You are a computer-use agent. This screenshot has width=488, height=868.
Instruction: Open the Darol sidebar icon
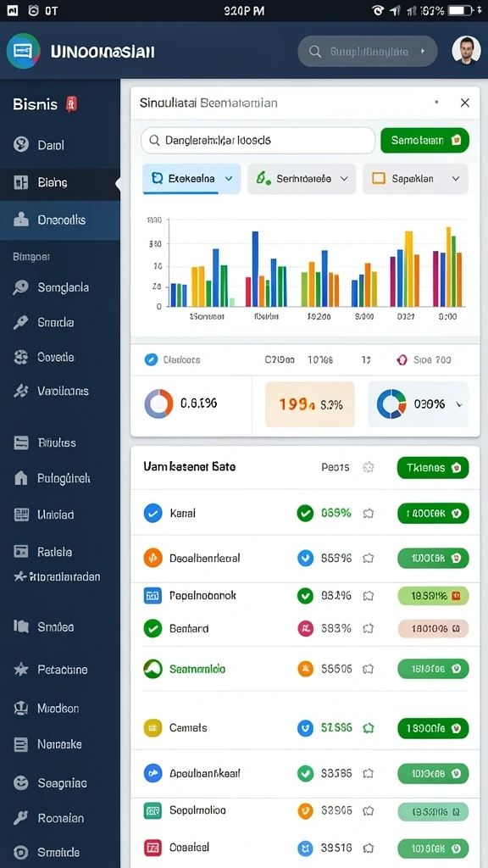[21, 145]
